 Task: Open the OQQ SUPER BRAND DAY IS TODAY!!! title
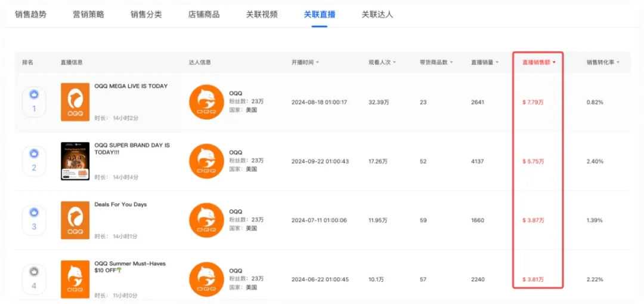point(132,149)
